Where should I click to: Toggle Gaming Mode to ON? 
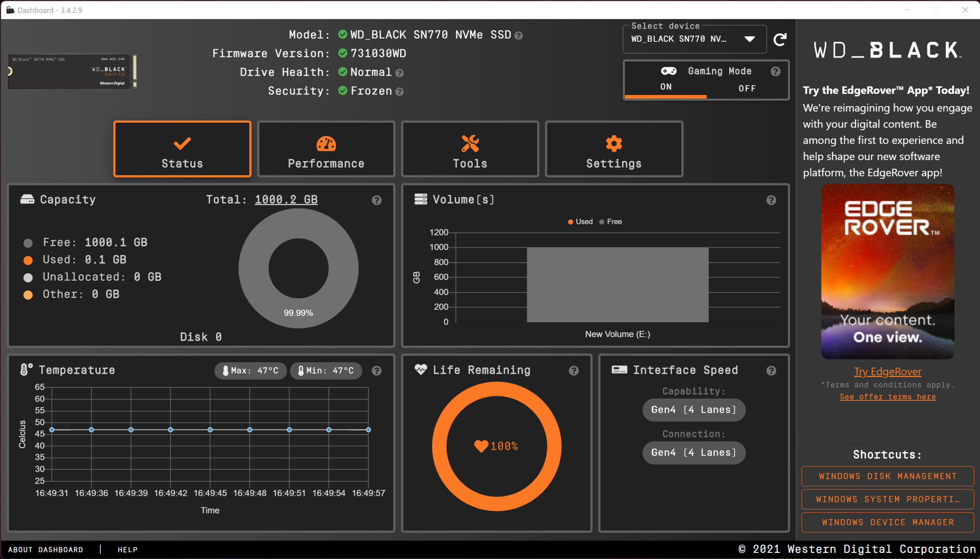click(x=666, y=87)
